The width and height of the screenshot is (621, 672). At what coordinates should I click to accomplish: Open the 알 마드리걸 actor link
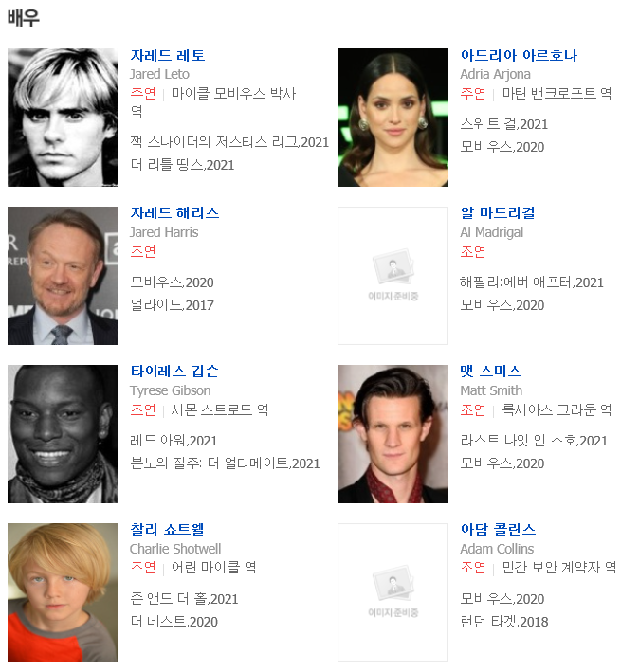click(497, 213)
